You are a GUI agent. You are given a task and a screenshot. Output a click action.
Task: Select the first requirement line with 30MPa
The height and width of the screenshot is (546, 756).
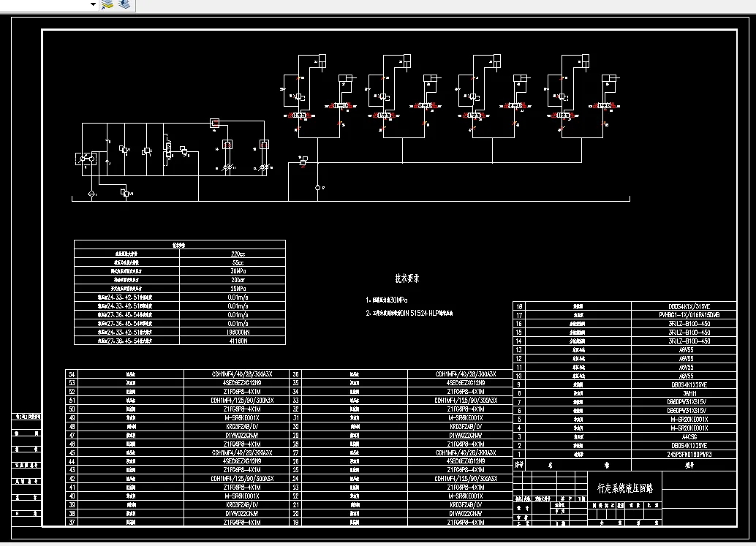point(387,300)
